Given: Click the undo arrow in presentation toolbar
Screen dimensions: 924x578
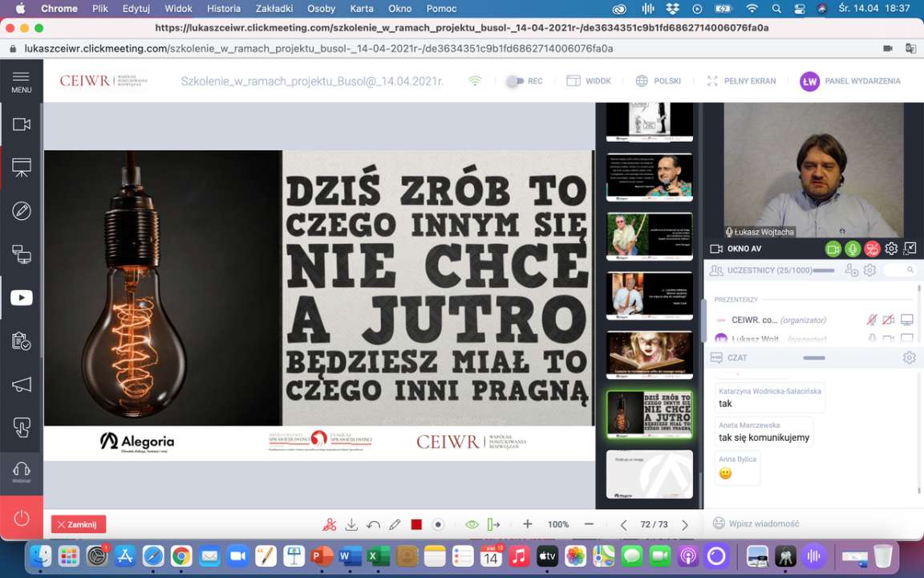Looking at the screenshot, I should click(373, 524).
